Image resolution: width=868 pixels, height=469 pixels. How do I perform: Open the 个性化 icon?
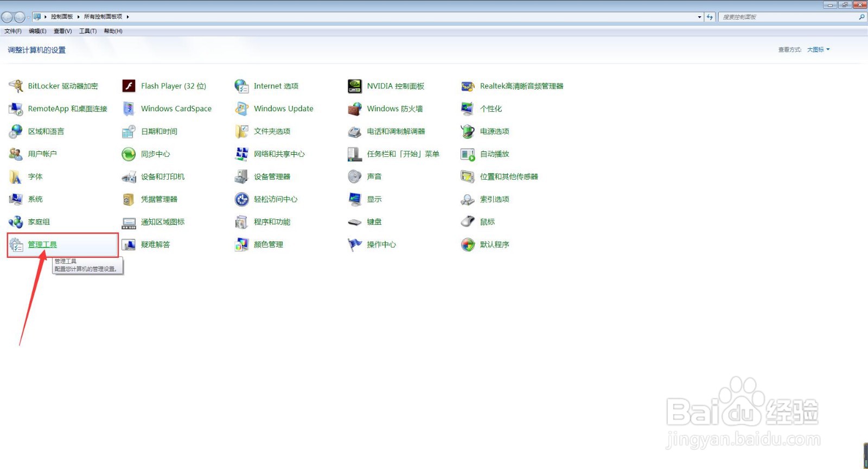pyautogui.click(x=468, y=109)
